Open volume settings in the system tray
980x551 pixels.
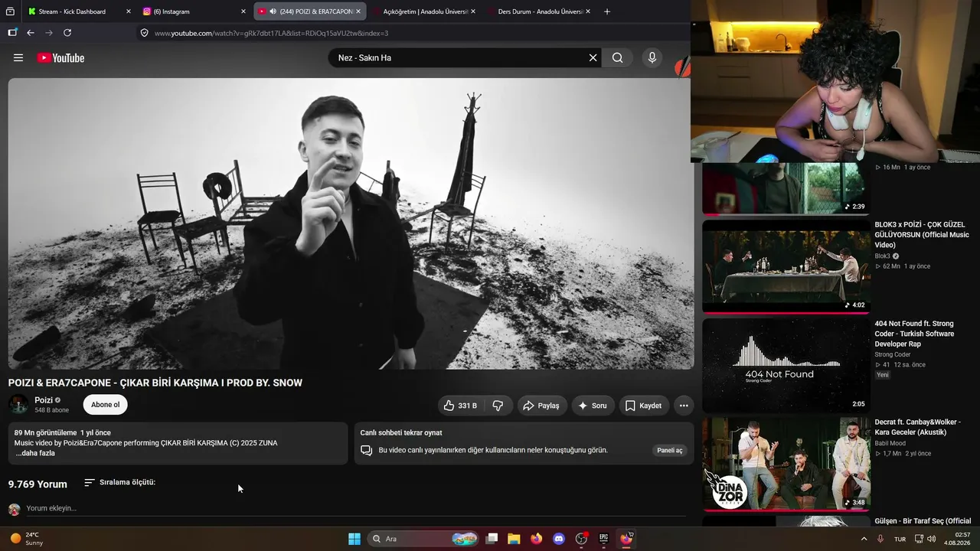[x=931, y=539]
